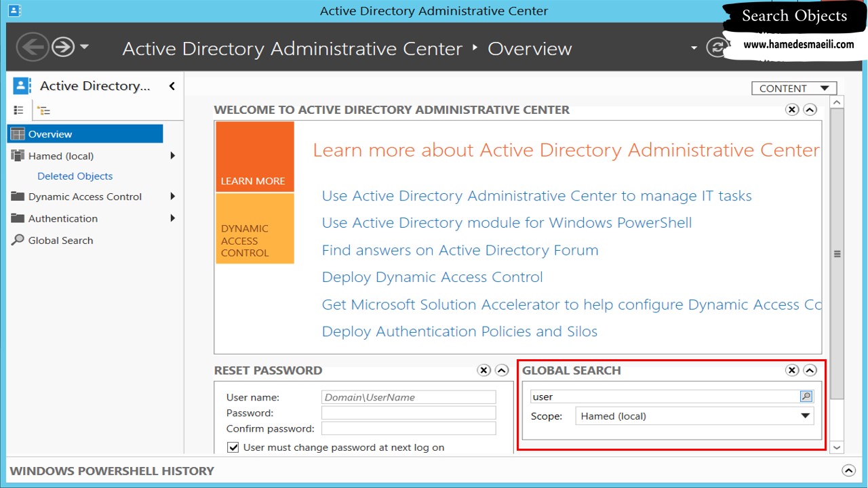
Task: Click the Overview breadcrumb text
Action: click(530, 49)
